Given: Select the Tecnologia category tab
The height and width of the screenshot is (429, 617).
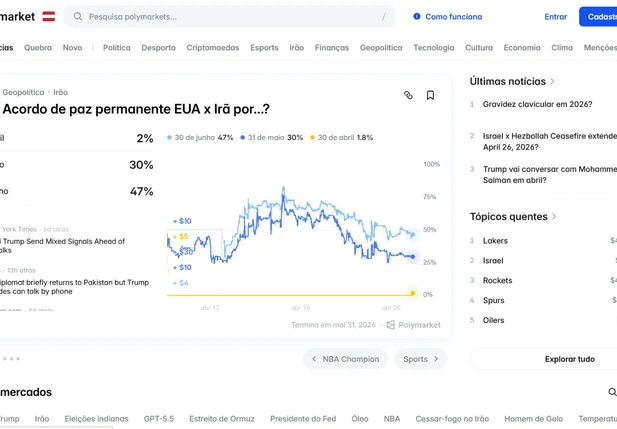Looking at the screenshot, I should 434,48.
